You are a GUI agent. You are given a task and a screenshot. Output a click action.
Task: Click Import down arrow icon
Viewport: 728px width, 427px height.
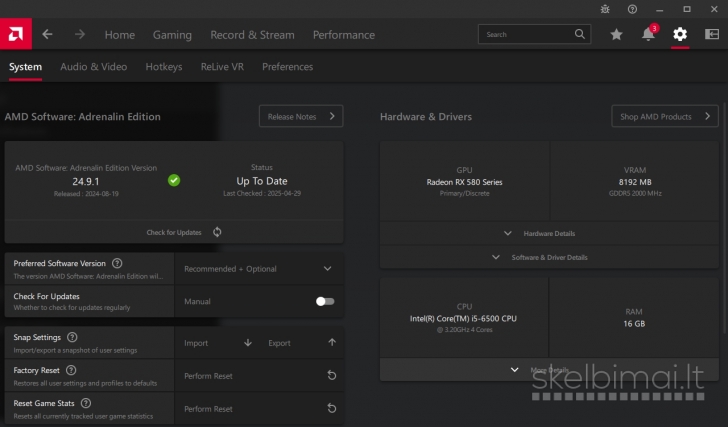coord(248,343)
